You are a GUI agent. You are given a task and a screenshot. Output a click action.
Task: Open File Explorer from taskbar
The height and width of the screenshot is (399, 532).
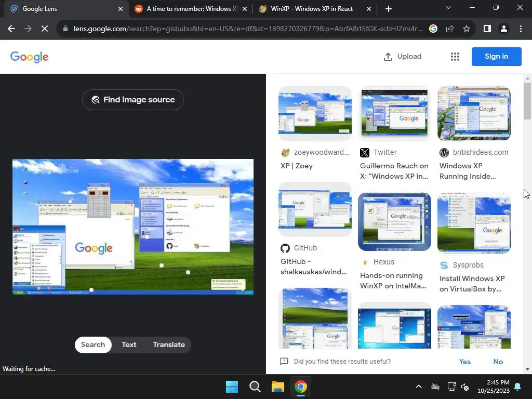[277, 387]
